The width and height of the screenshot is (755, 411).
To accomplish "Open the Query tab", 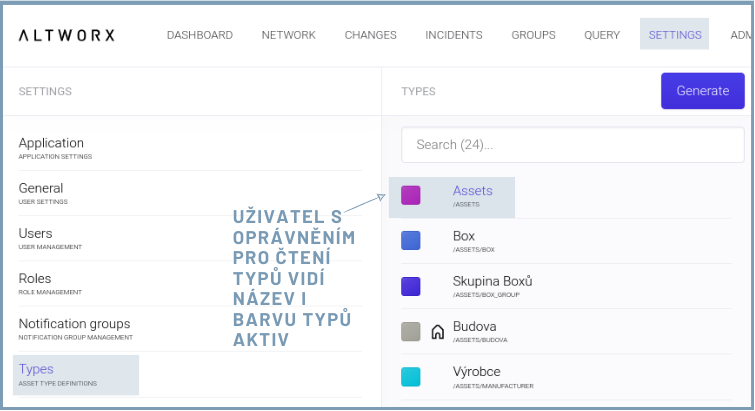I will (602, 35).
